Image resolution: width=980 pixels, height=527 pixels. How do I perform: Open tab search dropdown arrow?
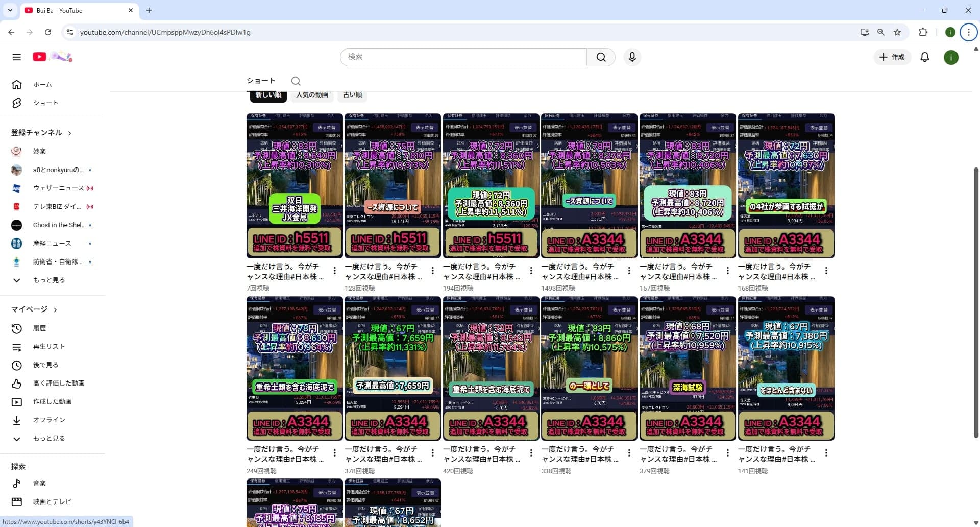[10, 10]
